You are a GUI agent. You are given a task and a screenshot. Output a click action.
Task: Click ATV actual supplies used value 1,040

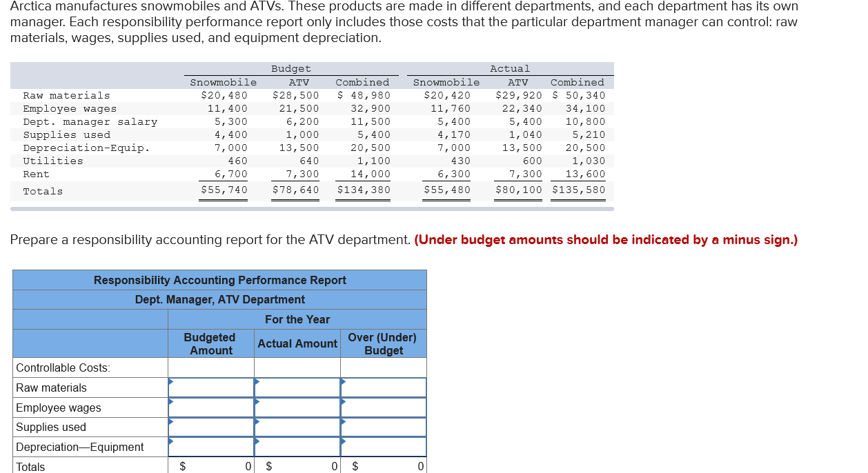click(525, 134)
